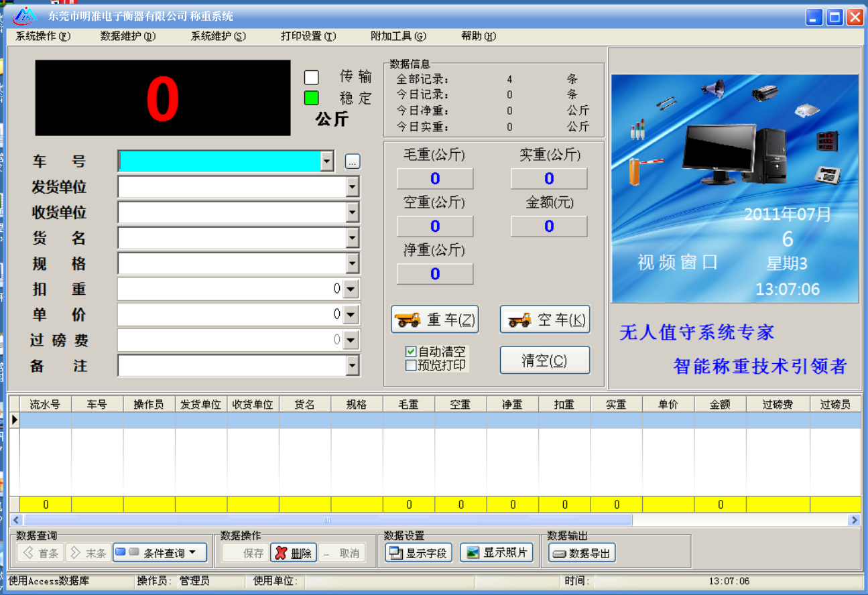
Task: Expand the 扣重 dropdown arrow
Action: pos(351,289)
